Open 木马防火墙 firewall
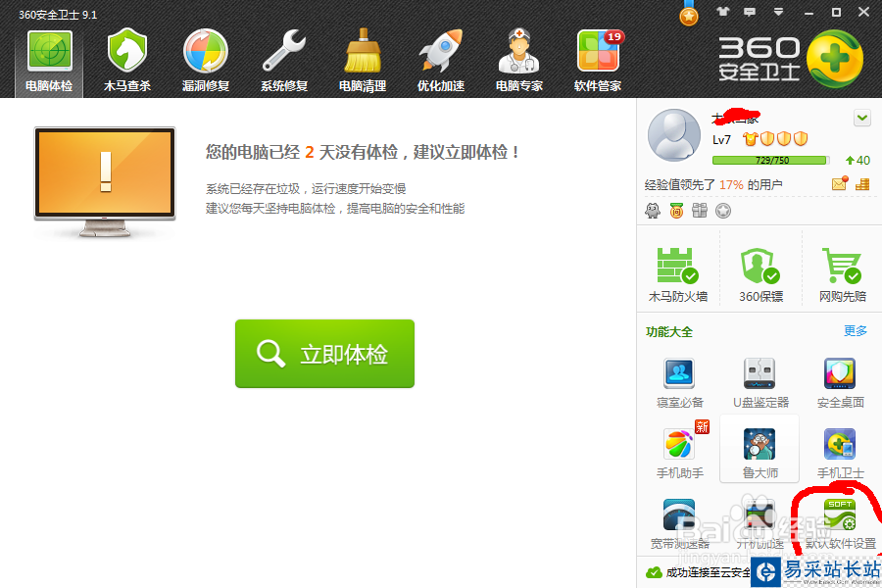882x588 pixels. (678, 275)
